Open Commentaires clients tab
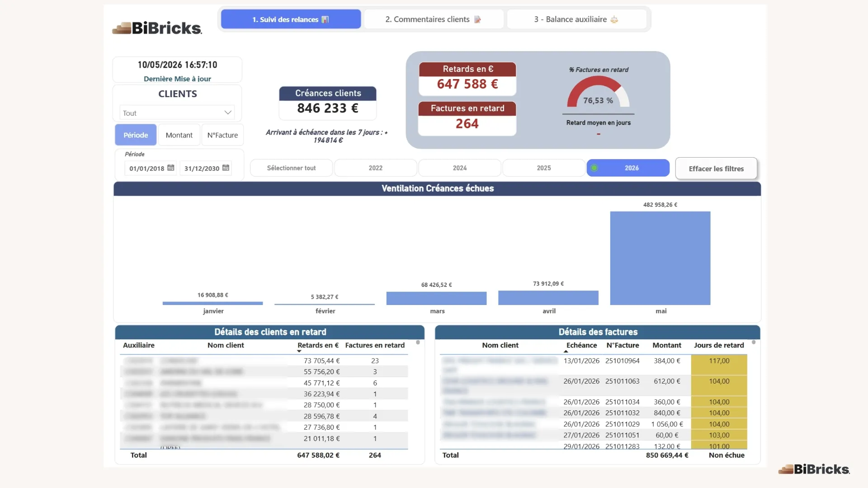The width and height of the screenshot is (868, 488). pos(434,19)
